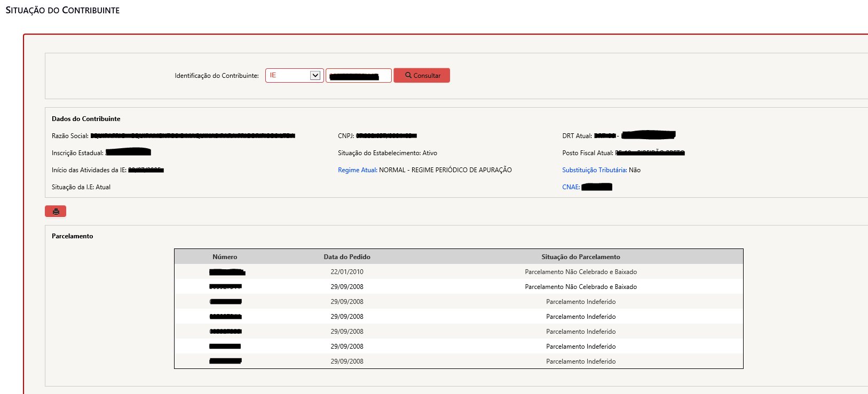Screen dimensions: 868x394
Task: Click the Dados do Contribuinte section heading
Action: (x=86, y=119)
